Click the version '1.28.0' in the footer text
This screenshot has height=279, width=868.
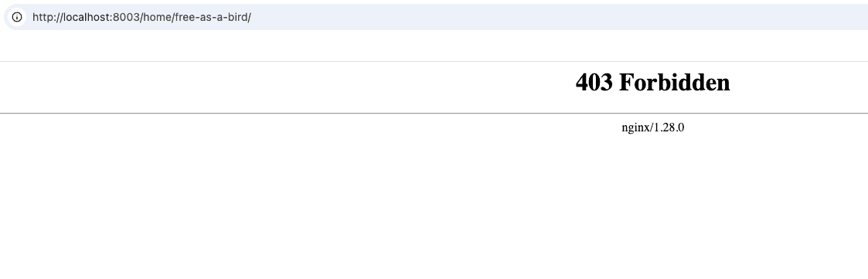coord(669,128)
